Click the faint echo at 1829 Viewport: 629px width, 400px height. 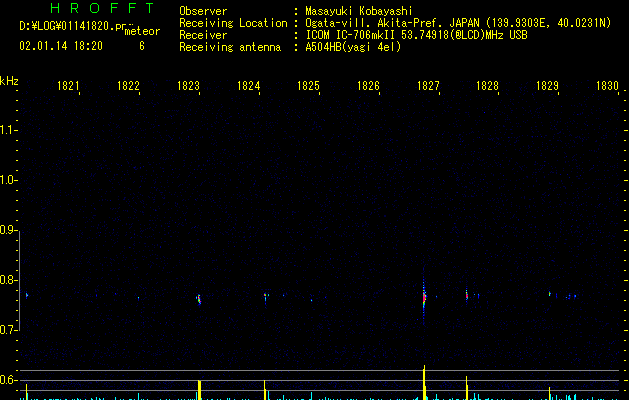click(550, 294)
